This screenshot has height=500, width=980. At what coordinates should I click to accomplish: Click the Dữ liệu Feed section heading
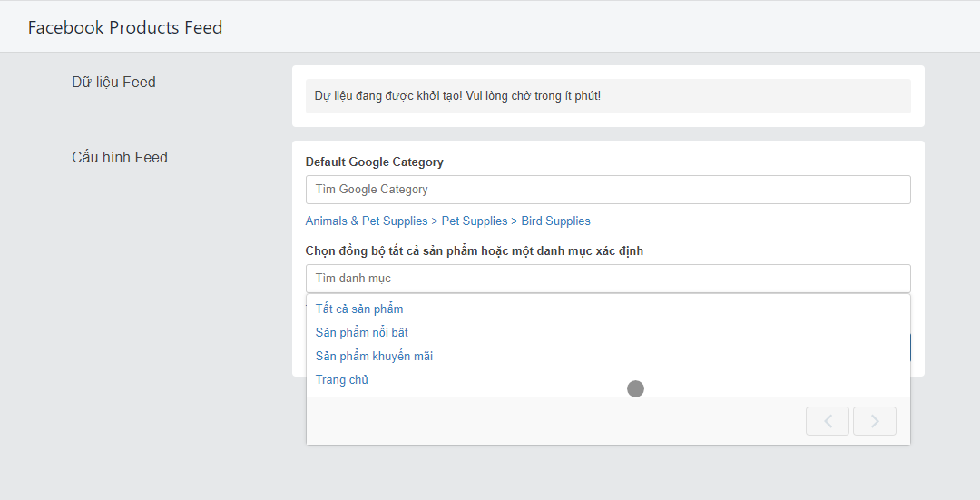[x=113, y=82]
